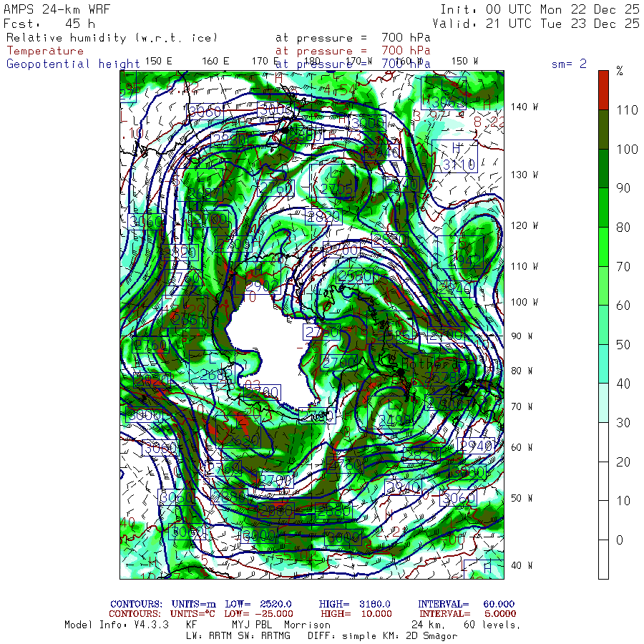644x644 pixels.
Task: Click the "%" unit above the colorbar
Action: [620, 71]
